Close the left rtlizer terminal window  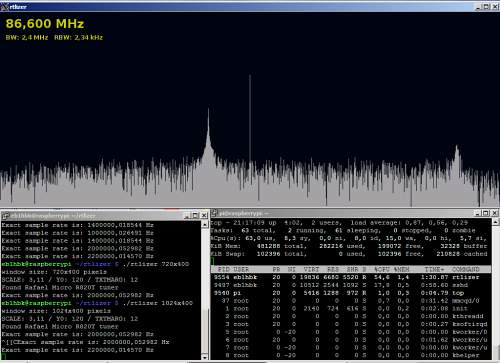[204, 215]
